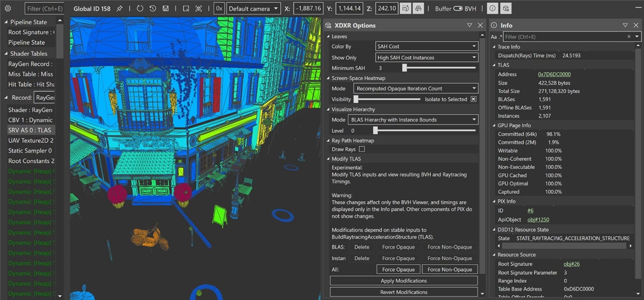Toggle regex .* in Info filter
This screenshot has height=300, width=644.
501,37
